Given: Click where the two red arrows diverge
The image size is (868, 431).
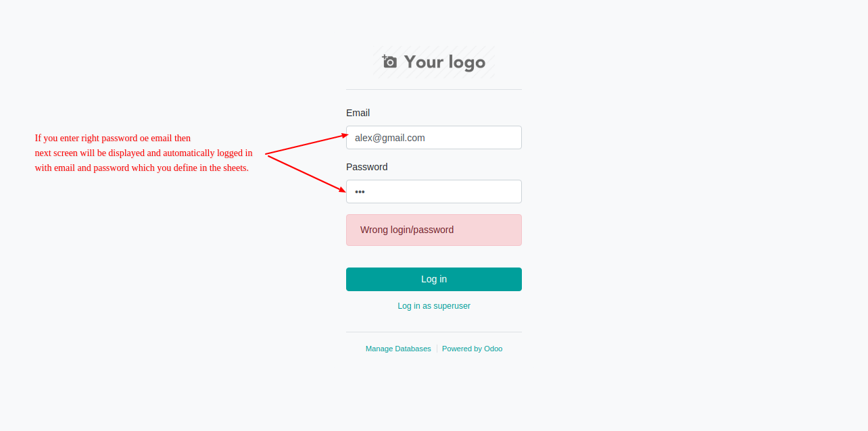Looking at the screenshot, I should click(266, 155).
